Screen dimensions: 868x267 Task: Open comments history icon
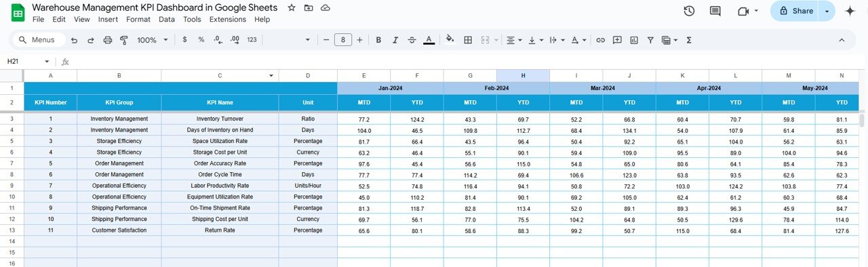[715, 11]
